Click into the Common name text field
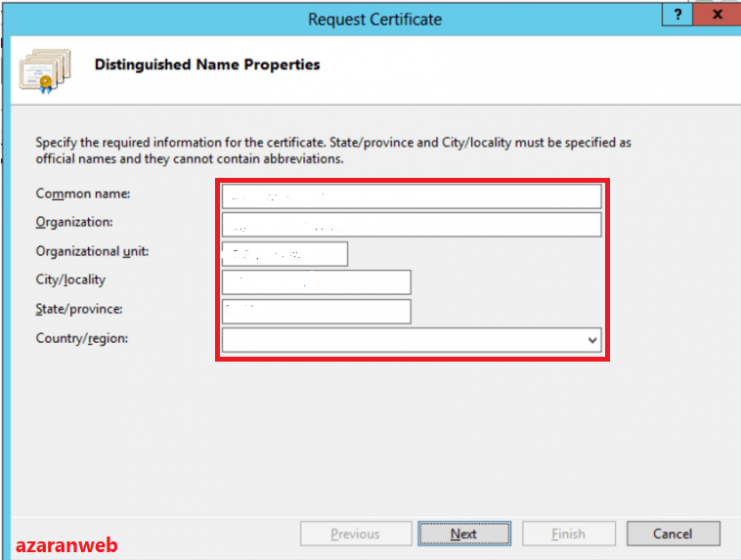Viewport: 741px width, 560px height. click(411, 196)
